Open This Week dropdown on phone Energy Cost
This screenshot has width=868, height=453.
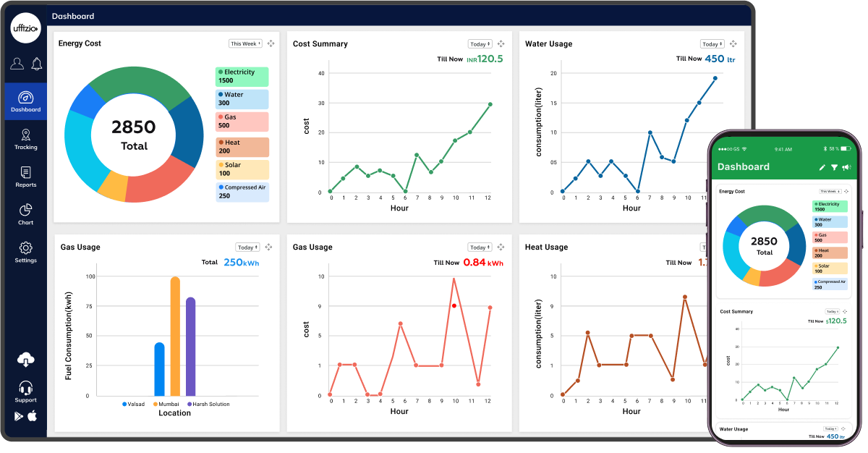(829, 191)
